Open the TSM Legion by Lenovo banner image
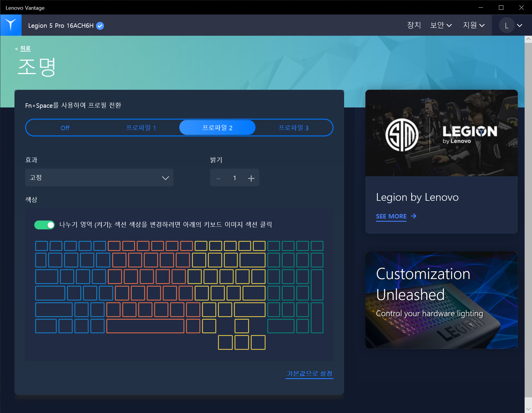The height and width of the screenshot is (413, 532). pyautogui.click(x=442, y=133)
